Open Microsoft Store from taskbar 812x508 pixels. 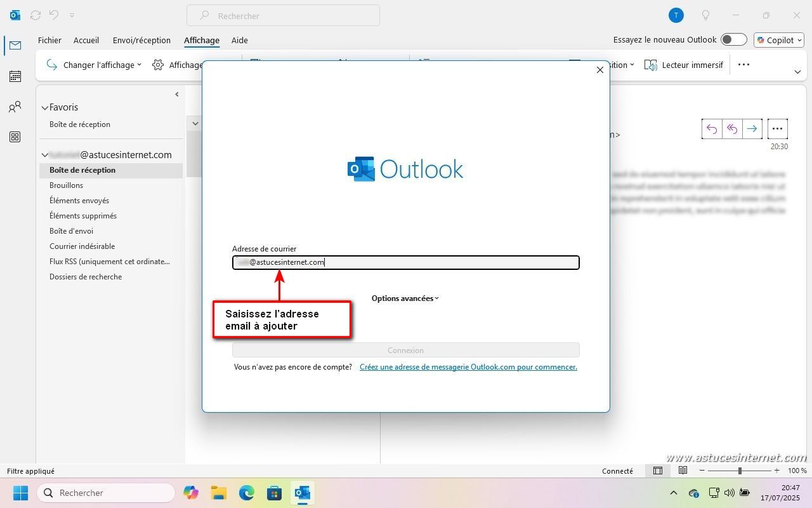[274, 493]
